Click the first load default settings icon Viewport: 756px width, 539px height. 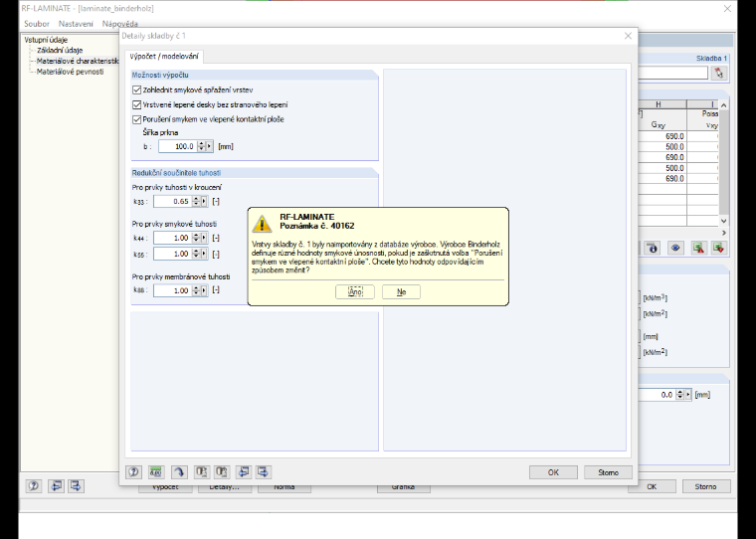click(202, 472)
